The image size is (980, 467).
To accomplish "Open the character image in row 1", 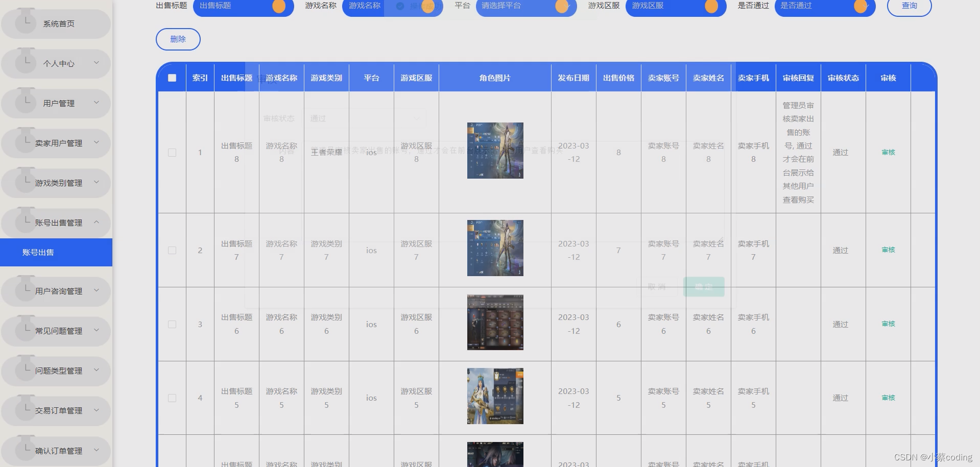I will coord(495,151).
